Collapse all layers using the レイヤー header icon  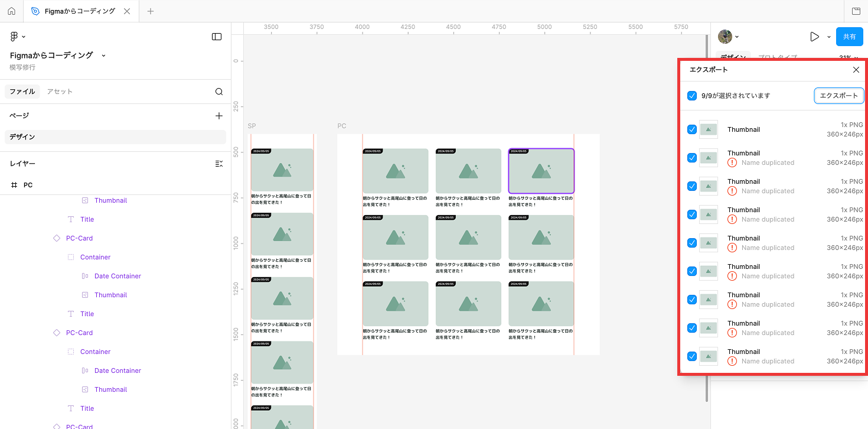coord(219,164)
